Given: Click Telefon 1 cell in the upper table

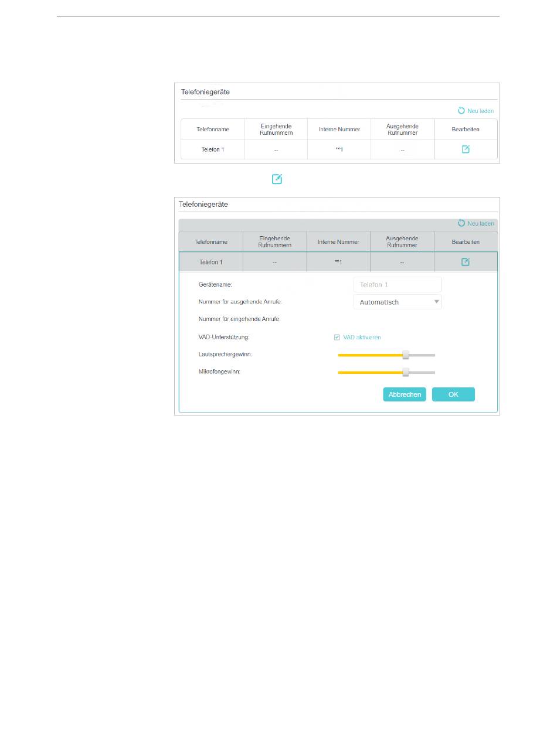Looking at the screenshot, I should (x=213, y=149).
